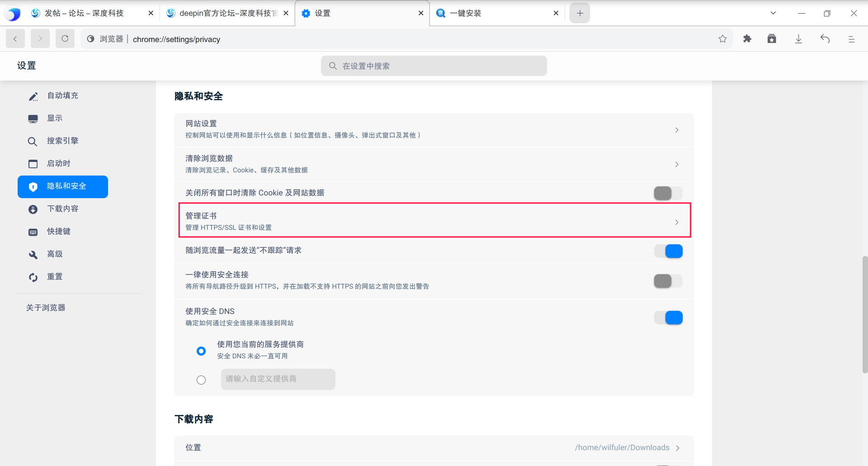Viewport: 868px width, 466px height.
Task: Go to the 下载内容 sidebar section
Action: pyautogui.click(x=63, y=209)
